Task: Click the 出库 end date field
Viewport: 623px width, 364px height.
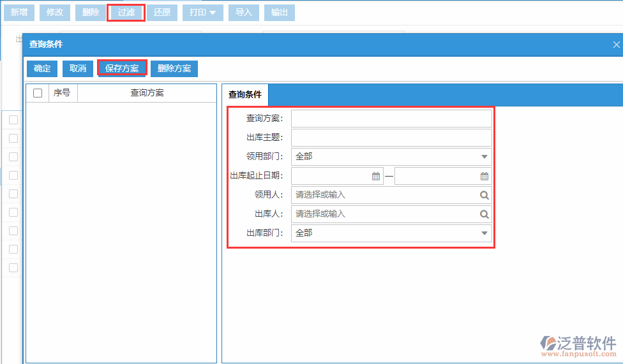Action: [444, 176]
